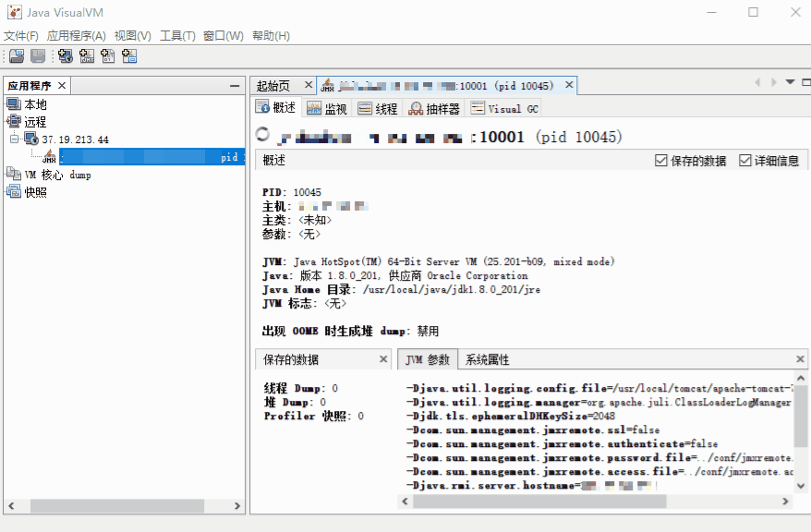
Task: Click the Java VisualVM title bar logo
Action: coord(15,12)
